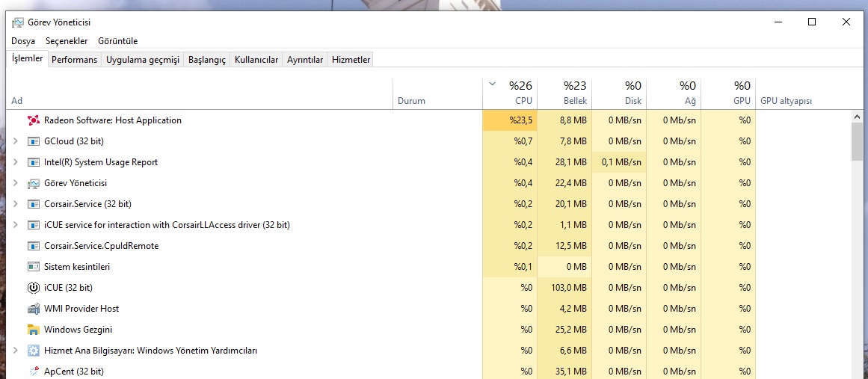Open the Dosya menu

[x=23, y=41]
